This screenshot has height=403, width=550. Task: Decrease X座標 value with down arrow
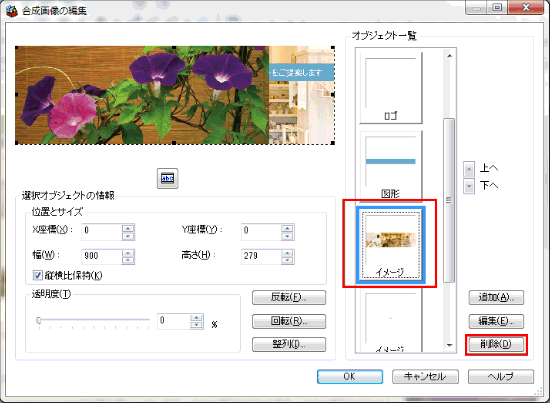(128, 236)
